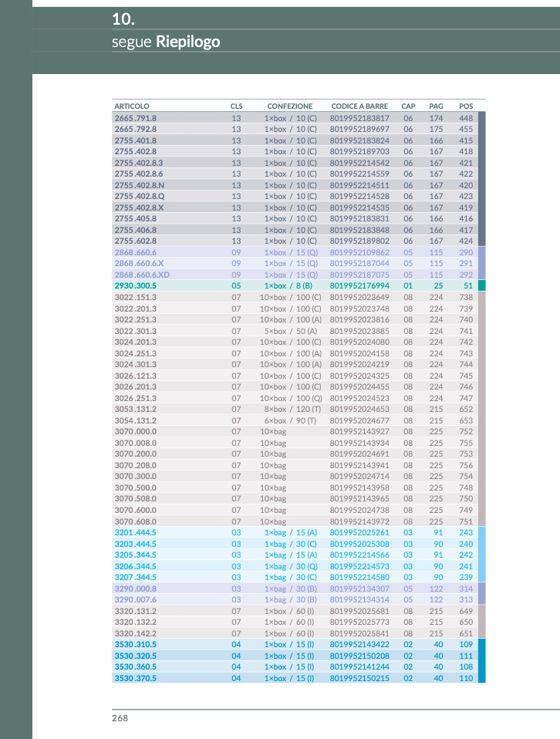Click article code 3530.370.5
Image resolution: width=560 pixels, height=739 pixels.
coord(136,678)
